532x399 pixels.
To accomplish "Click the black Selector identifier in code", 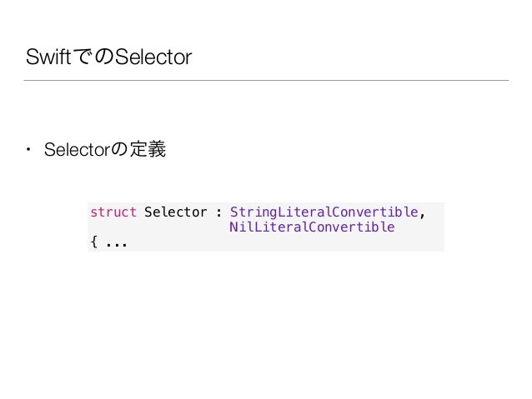I will (x=175, y=212).
